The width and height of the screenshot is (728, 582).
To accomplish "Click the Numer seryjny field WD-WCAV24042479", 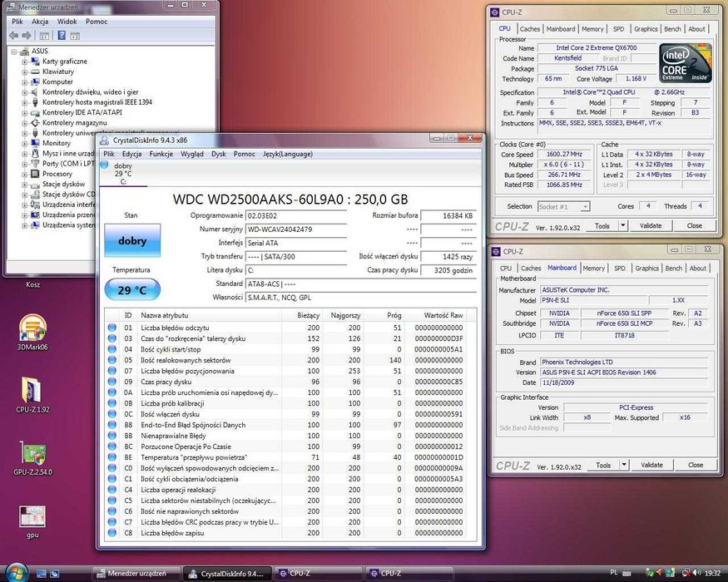I will pyautogui.click(x=296, y=229).
